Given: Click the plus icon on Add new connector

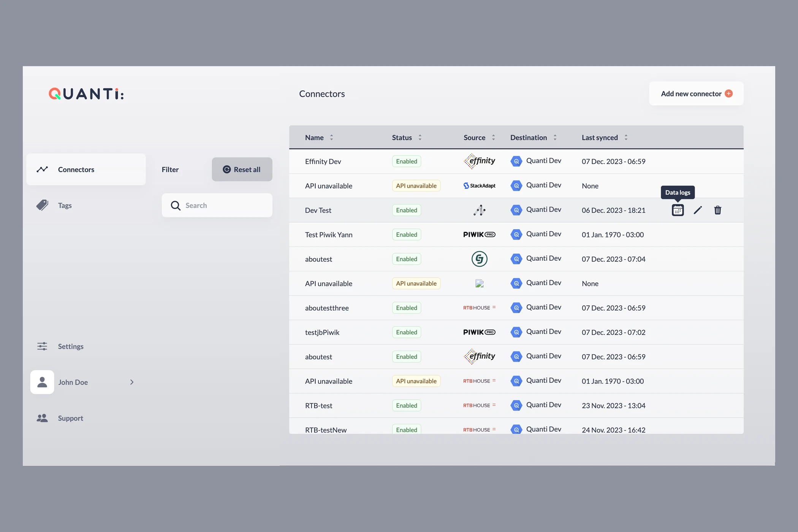Looking at the screenshot, I should point(728,93).
